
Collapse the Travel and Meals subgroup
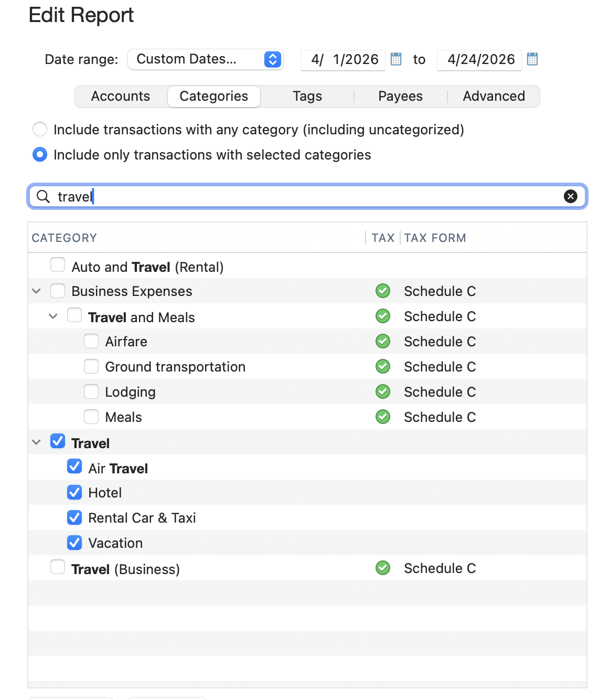[x=53, y=316]
